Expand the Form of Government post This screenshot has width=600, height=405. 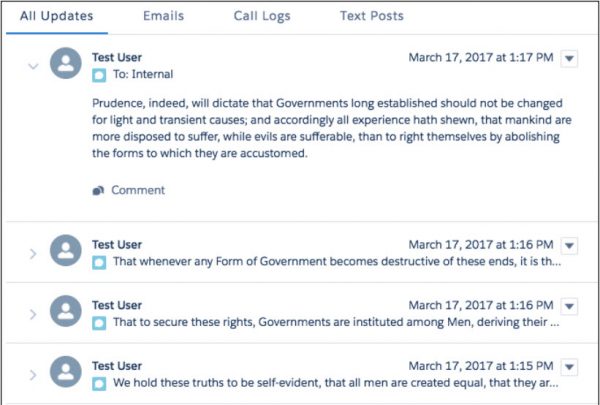click(x=33, y=253)
